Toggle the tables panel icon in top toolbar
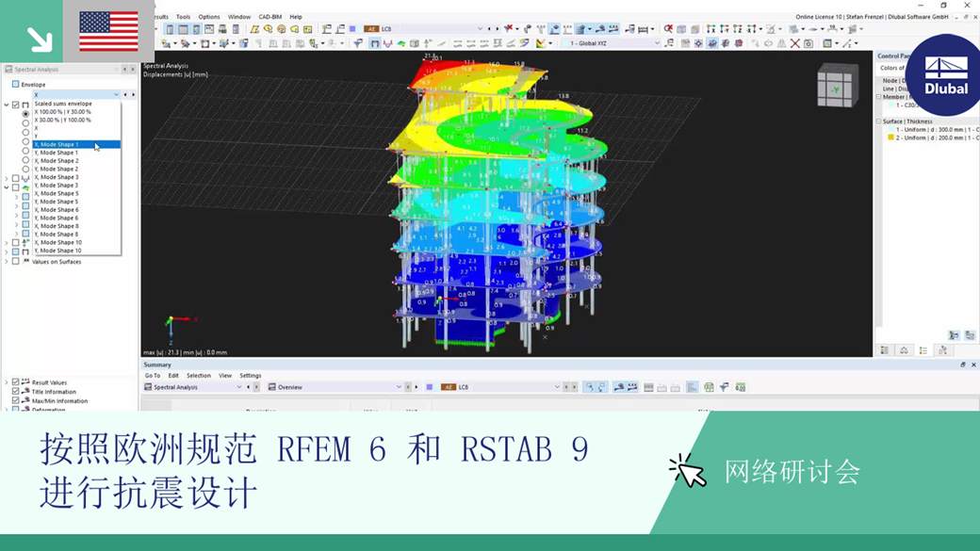Screen dimensions: 980x551 click(183, 29)
